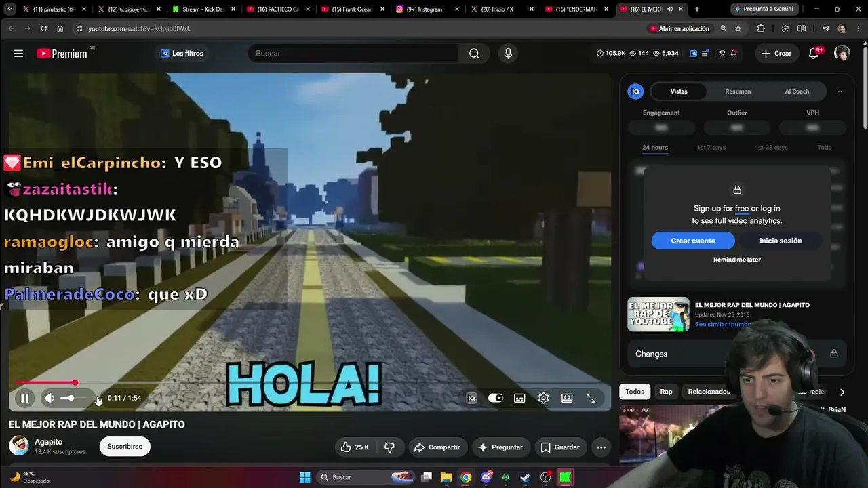Open the YouTube account avatar menu
The width and height of the screenshot is (868, 488).
click(x=842, y=54)
